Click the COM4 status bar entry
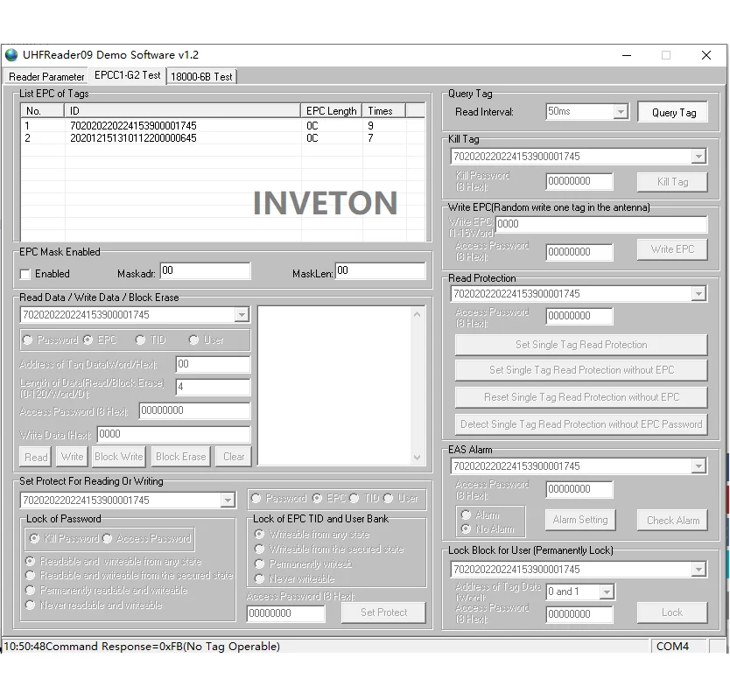Image resolution: width=730 pixels, height=700 pixels. [672, 646]
